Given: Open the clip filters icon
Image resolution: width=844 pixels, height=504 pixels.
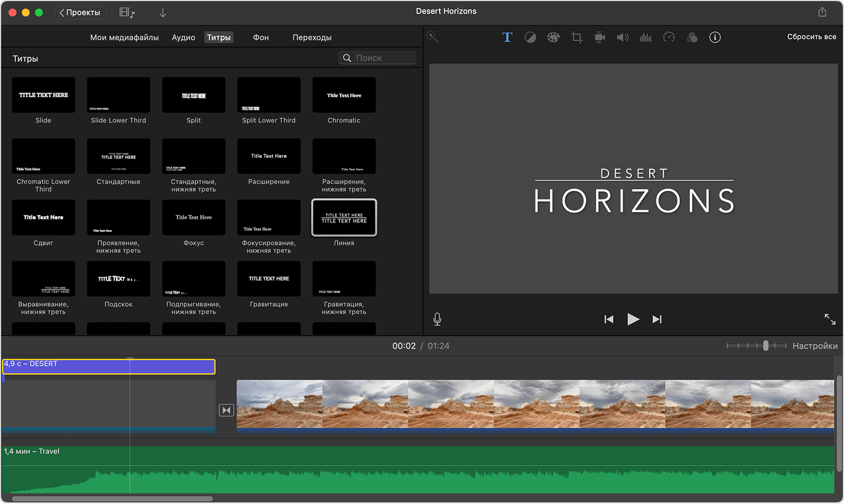Looking at the screenshot, I should pyautogui.click(x=693, y=37).
